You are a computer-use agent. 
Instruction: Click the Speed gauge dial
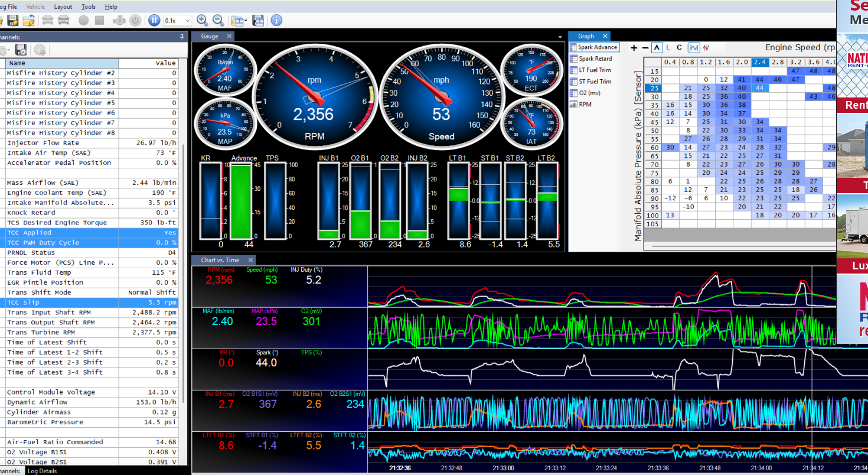441,96
